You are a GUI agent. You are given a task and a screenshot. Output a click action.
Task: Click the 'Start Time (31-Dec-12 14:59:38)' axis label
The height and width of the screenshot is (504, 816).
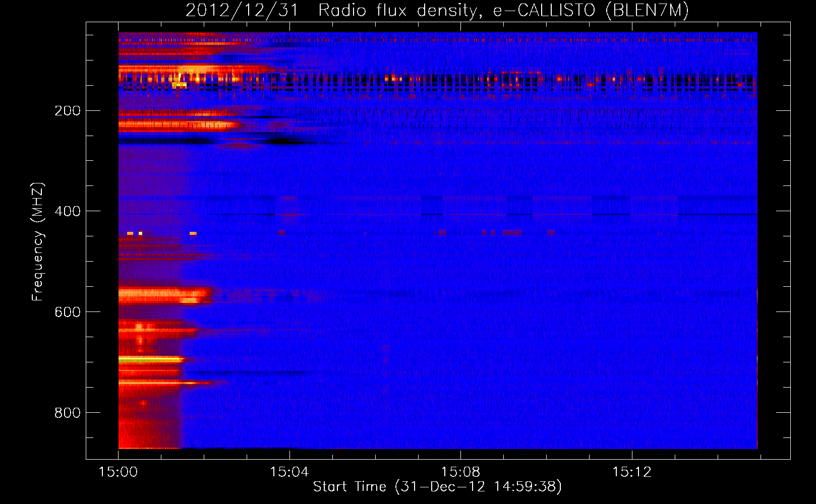coord(437,487)
